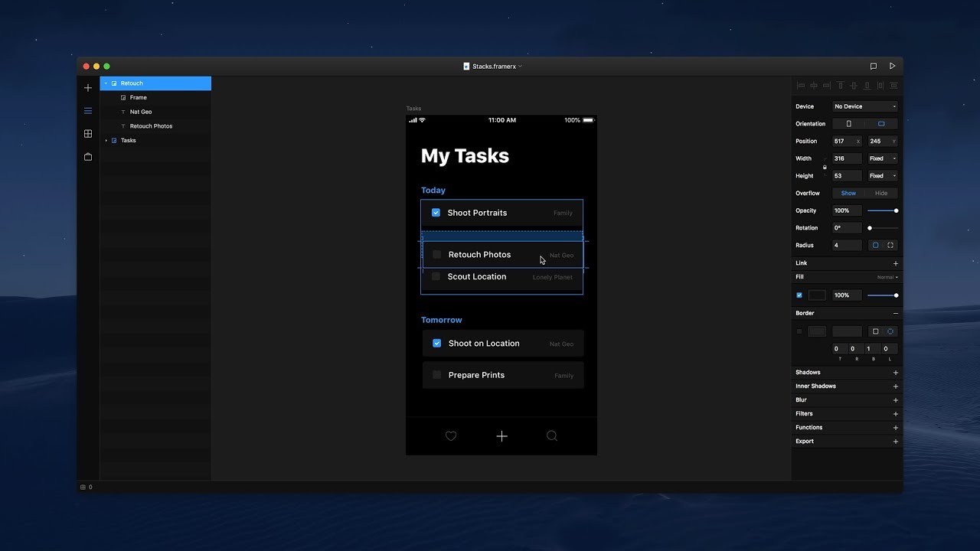Check the Prepare Prints checkbox
The height and width of the screenshot is (551, 980).
[437, 375]
